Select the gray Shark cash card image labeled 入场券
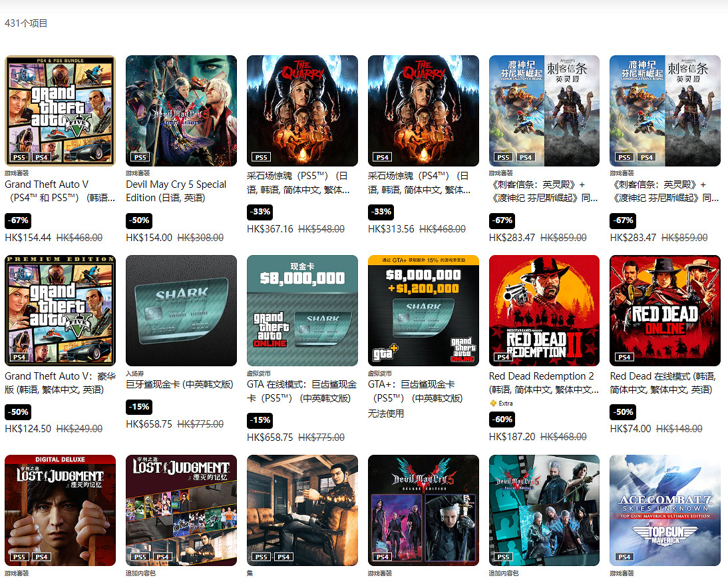The width and height of the screenshot is (728, 578). (181, 310)
